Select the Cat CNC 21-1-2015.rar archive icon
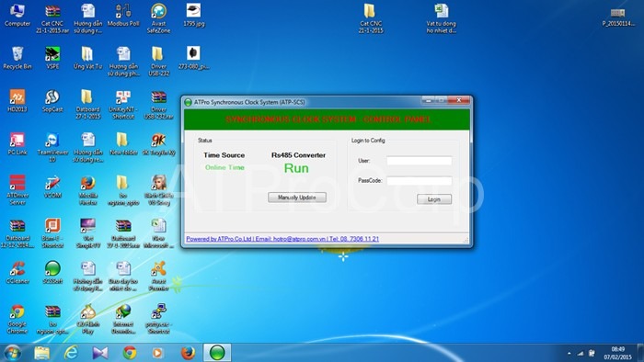The height and width of the screenshot is (362, 644). pyautogui.click(x=52, y=19)
